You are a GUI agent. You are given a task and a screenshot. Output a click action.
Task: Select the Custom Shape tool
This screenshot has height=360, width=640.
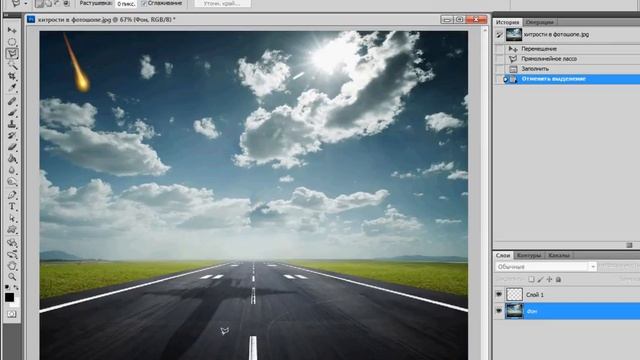12,229
